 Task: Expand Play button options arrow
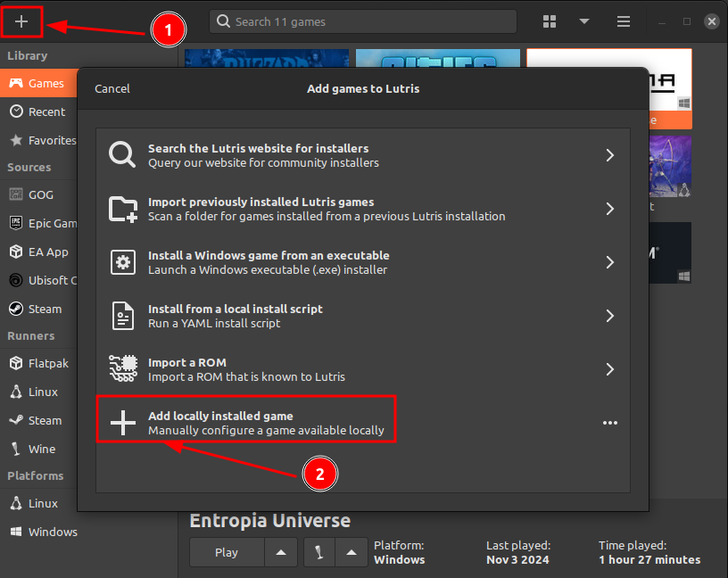pos(281,552)
